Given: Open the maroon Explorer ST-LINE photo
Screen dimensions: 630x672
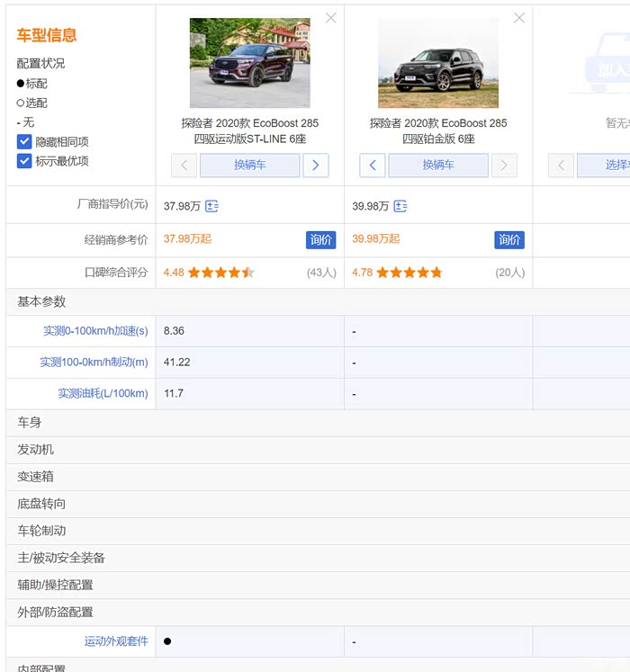Looking at the screenshot, I should [250, 63].
